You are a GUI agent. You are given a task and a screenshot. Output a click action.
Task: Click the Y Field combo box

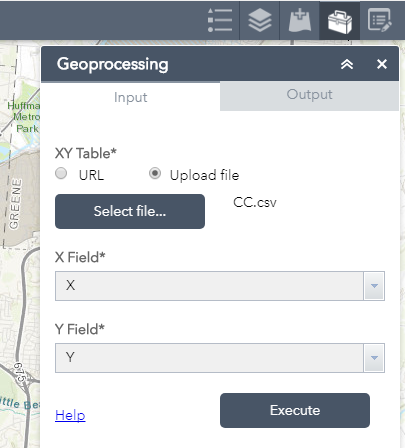[x=220, y=358]
